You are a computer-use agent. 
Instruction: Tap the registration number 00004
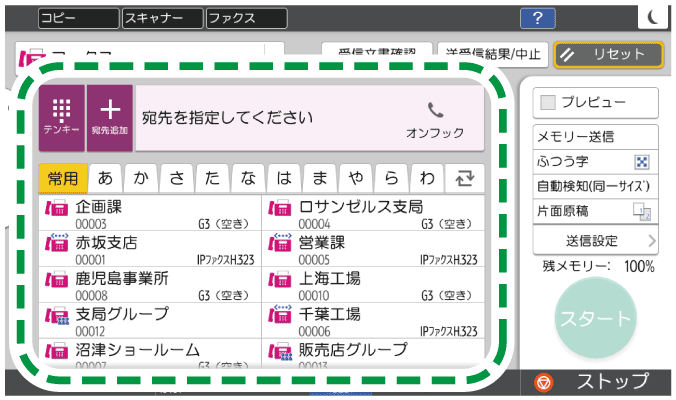point(314,225)
